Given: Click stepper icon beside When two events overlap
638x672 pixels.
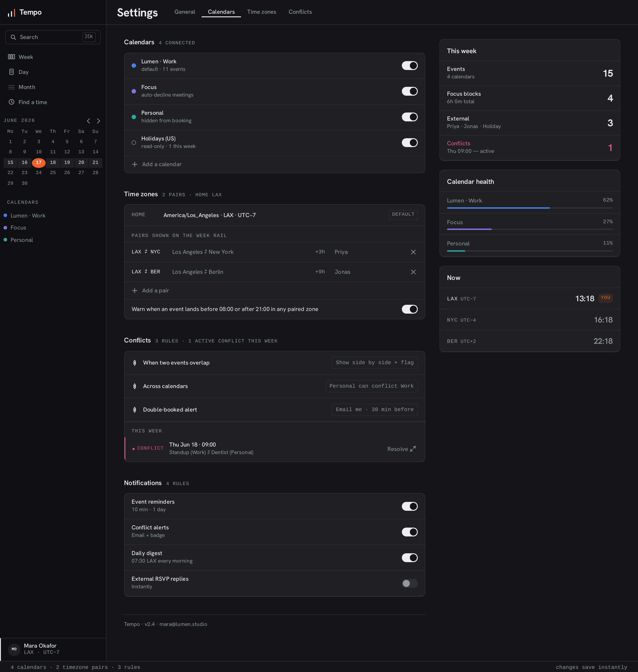Looking at the screenshot, I should point(135,363).
